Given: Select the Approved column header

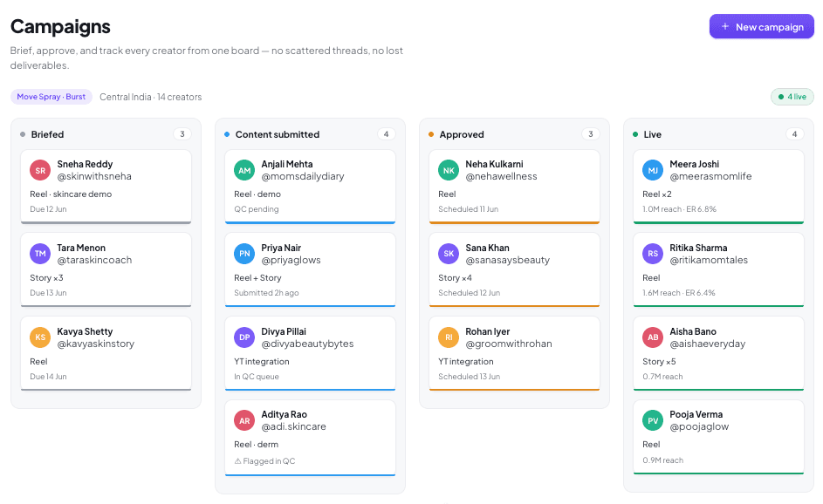Looking at the screenshot, I should tap(462, 134).
